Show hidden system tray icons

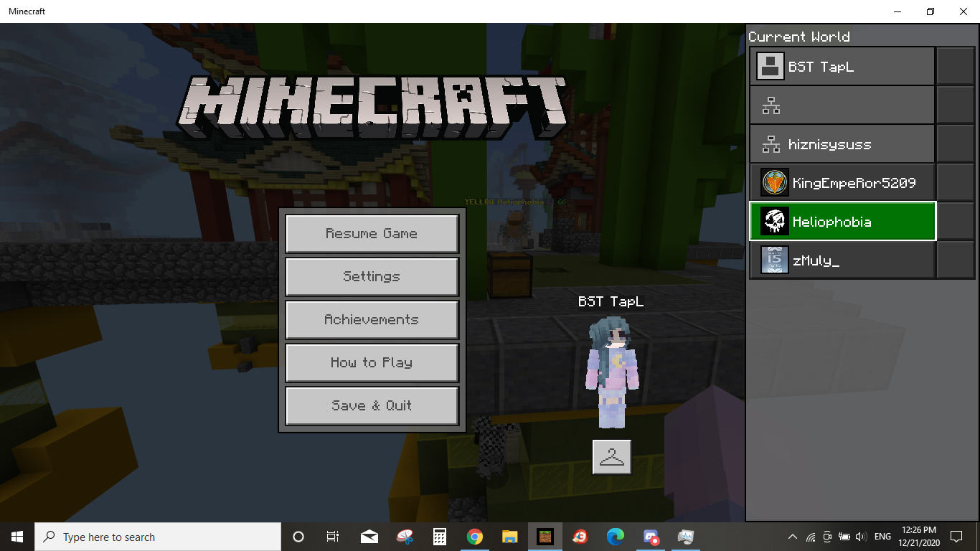click(x=792, y=537)
